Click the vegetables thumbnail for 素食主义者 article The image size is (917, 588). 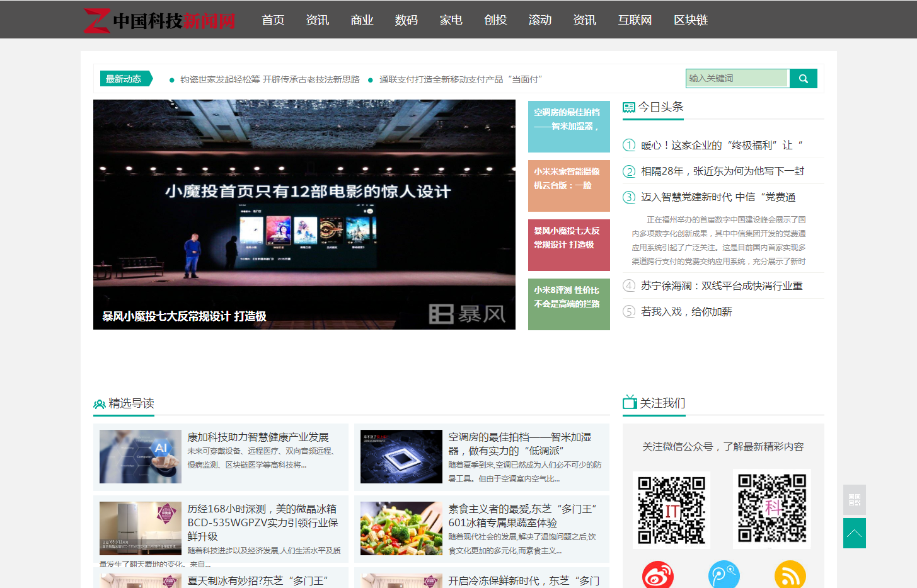[401, 528]
